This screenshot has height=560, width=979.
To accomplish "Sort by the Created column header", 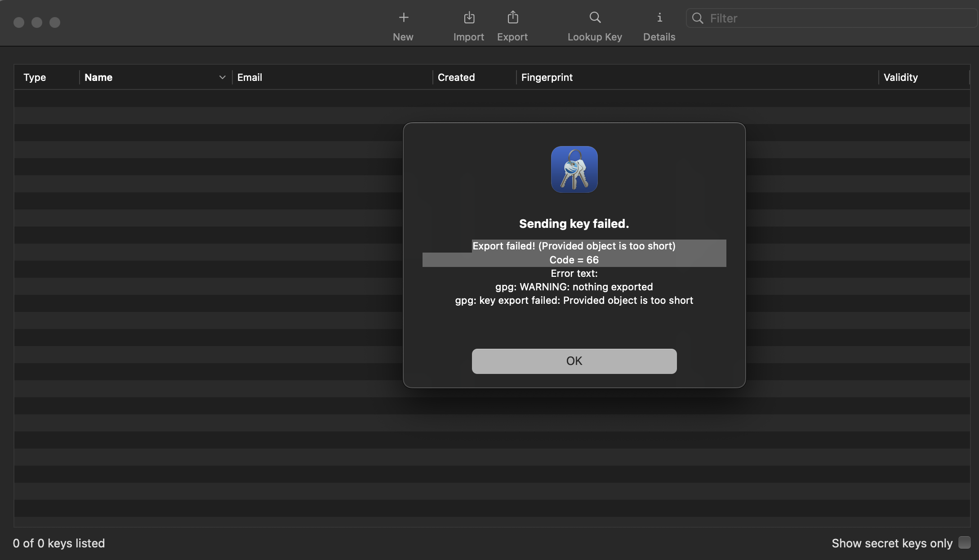I will point(456,77).
